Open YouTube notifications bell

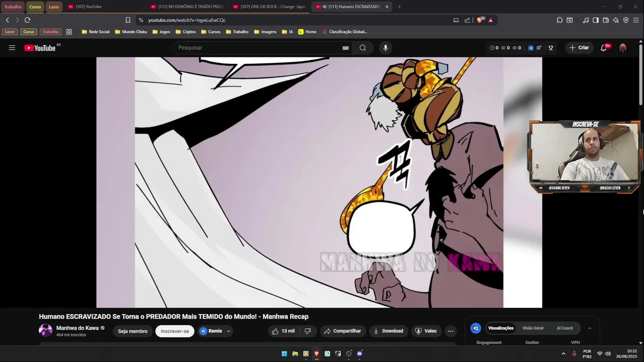click(x=604, y=48)
